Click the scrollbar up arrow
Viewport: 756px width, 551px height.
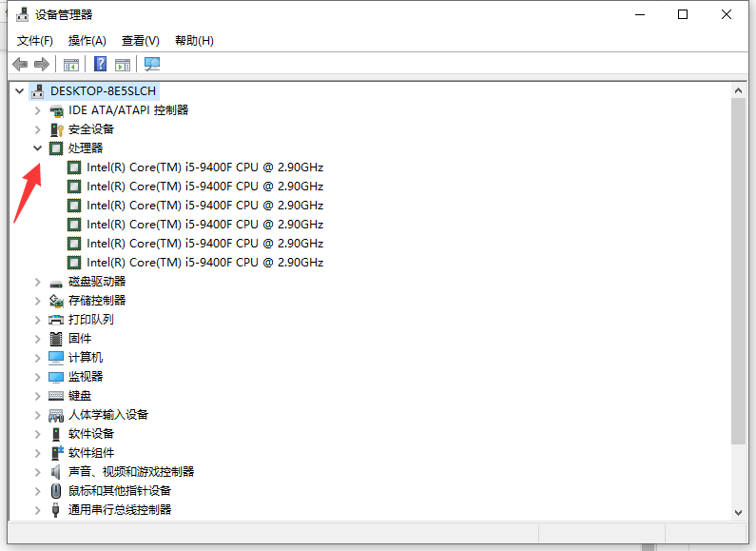pos(738,90)
